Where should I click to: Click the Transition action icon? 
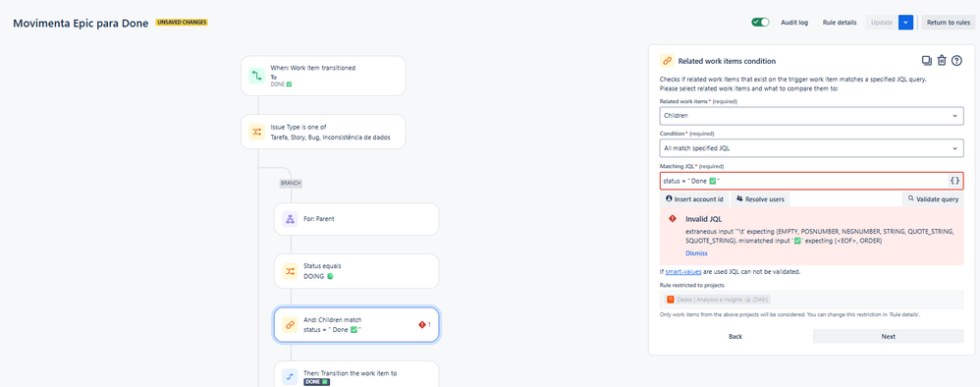click(x=290, y=376)
